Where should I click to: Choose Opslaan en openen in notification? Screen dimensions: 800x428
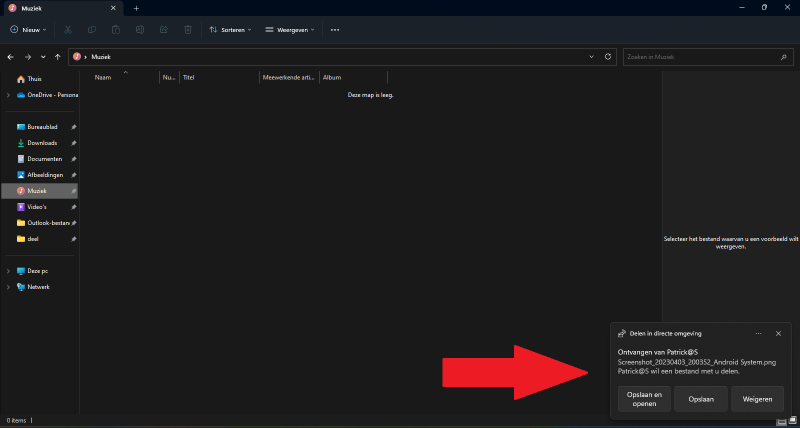coord(644,399)
